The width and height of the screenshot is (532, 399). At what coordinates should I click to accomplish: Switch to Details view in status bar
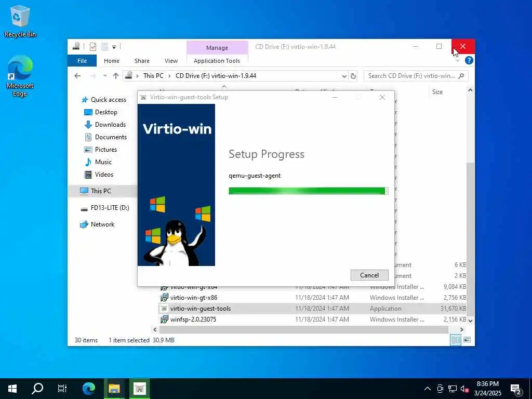coord(455,340)
